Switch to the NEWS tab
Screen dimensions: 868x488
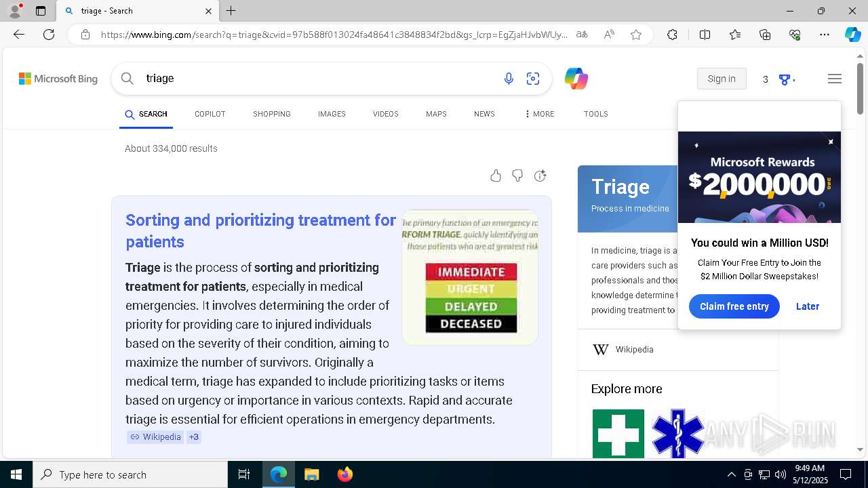point(484,114)
